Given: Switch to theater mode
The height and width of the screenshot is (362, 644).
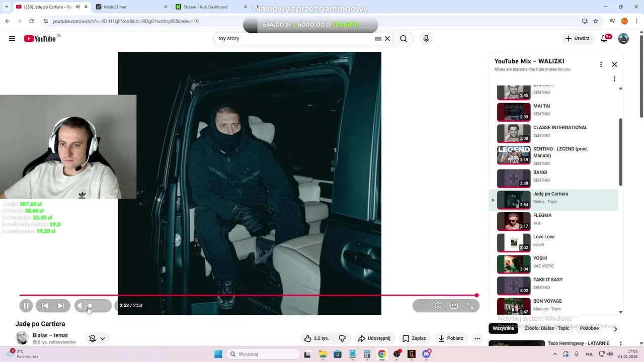Looking at the screenshot, I should tap(454, 306).
